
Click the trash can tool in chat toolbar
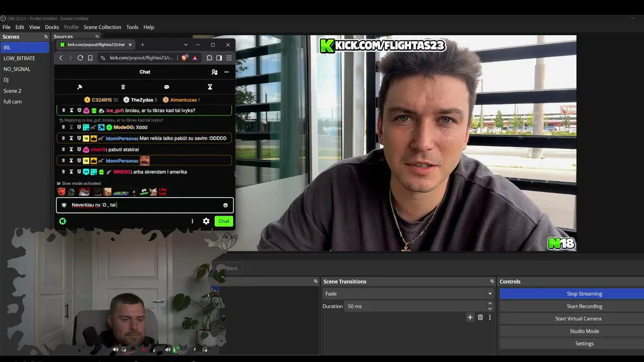pos(123,87)
